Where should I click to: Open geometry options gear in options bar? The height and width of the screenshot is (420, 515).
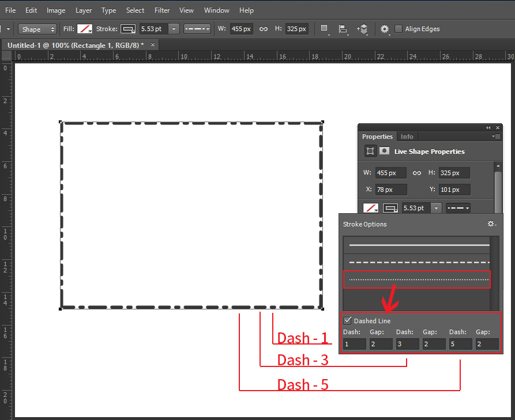coord(385,29)
